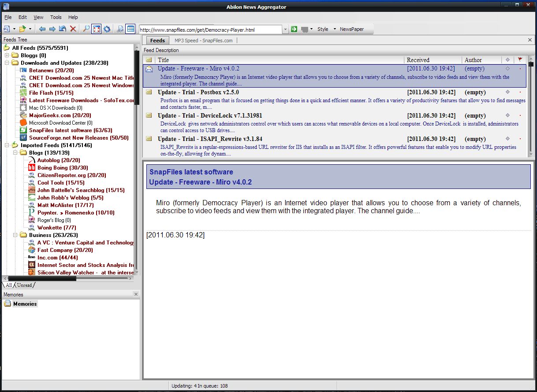Open the Tools menu
Screen dimensions: 537x392
coord(55,17)
